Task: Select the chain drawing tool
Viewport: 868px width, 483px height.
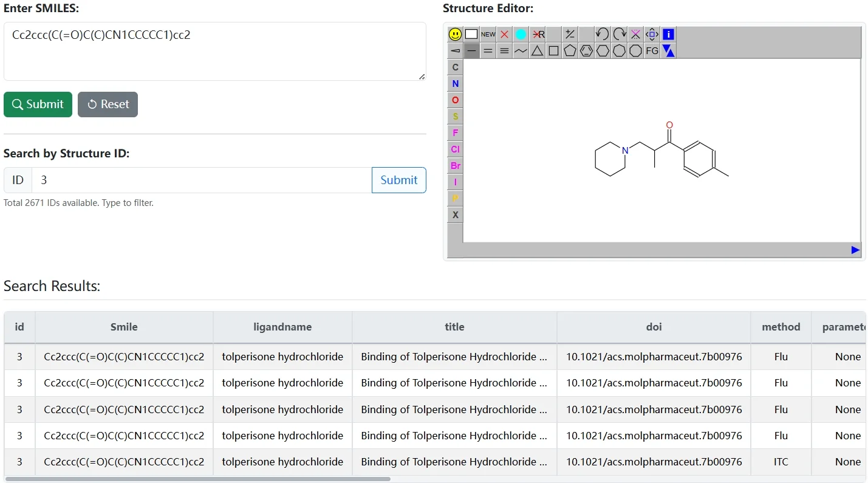Action: click(x=521, y=51)
